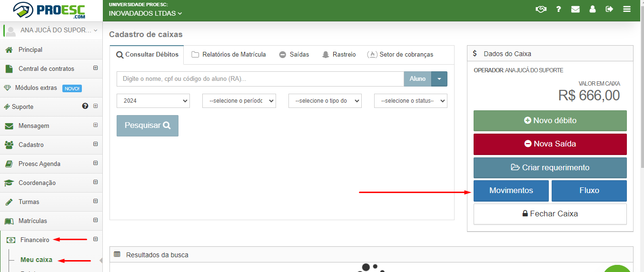Screen dimensions: 644x272
Task: Click the Central de contratos document icon
Action: (9, 69)
